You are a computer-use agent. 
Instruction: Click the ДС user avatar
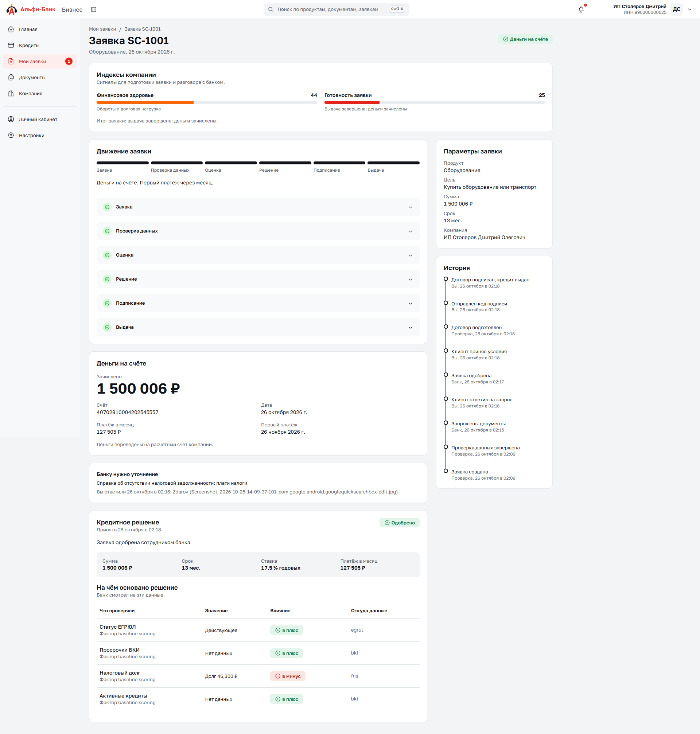677,9
